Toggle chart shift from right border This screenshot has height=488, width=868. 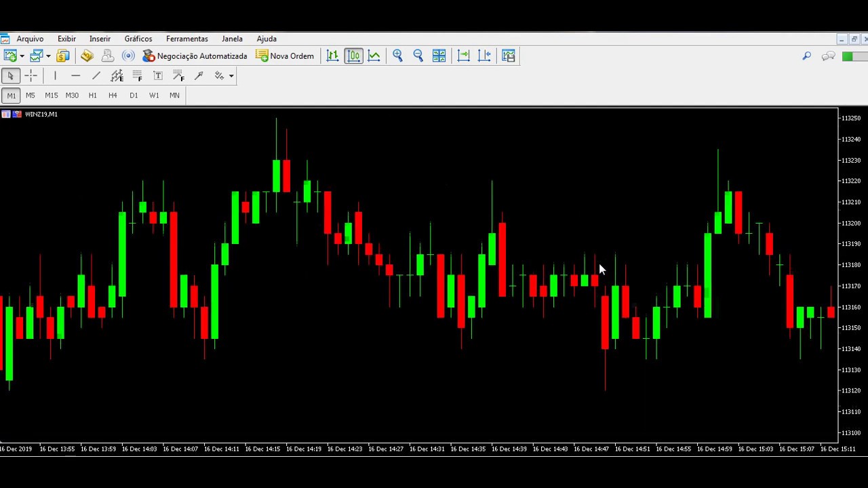coord(484,56)
